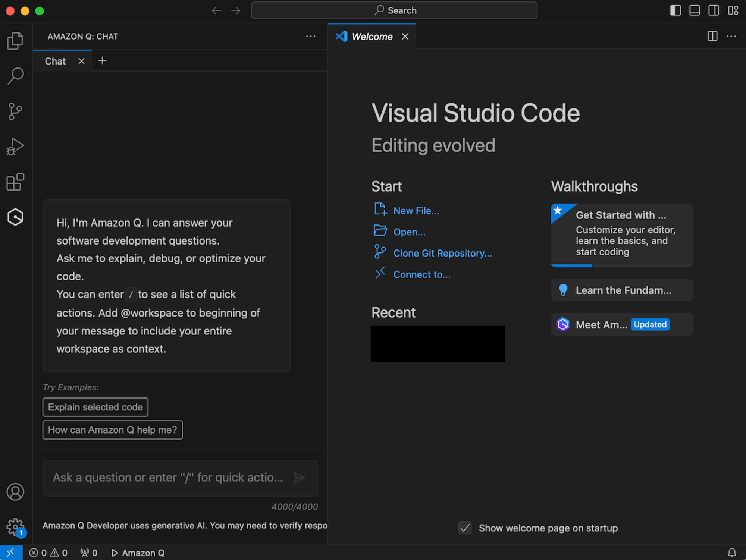Open notifications bell in status bar
Viewport: 746px width, 560px height.
pyautogui.click(x=732, y=553)
